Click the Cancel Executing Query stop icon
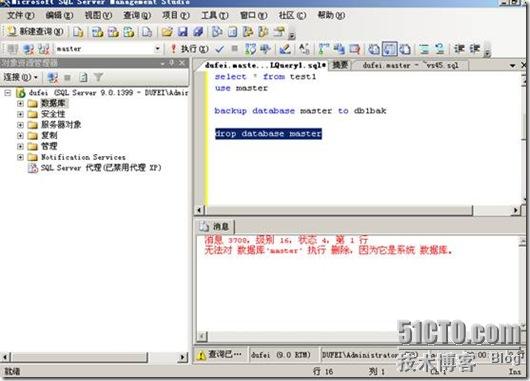 click(x=234, y=49)
